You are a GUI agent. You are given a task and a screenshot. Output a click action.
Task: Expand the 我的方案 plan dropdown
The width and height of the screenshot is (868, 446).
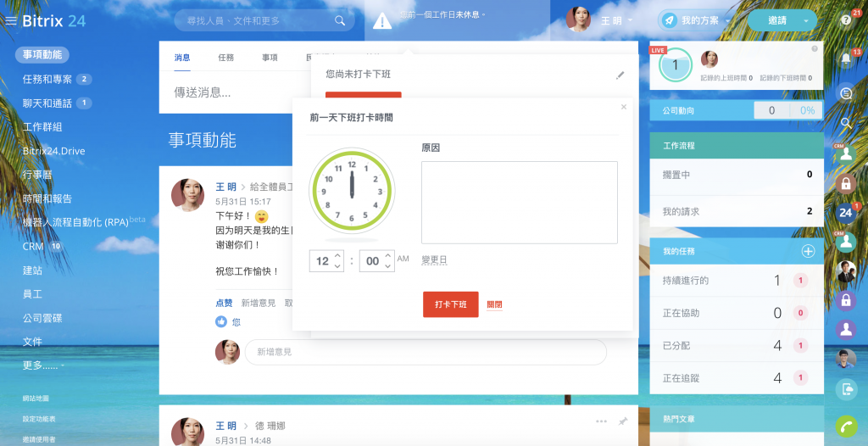point(728,21)
